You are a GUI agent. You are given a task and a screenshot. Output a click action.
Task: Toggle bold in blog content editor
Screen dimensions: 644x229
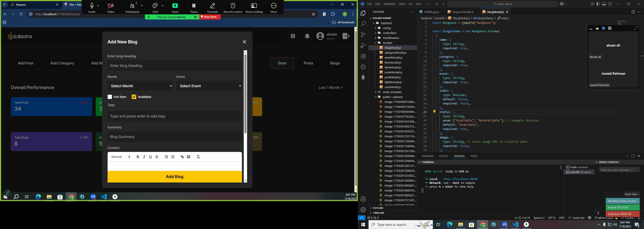click(x=138, y=157)
